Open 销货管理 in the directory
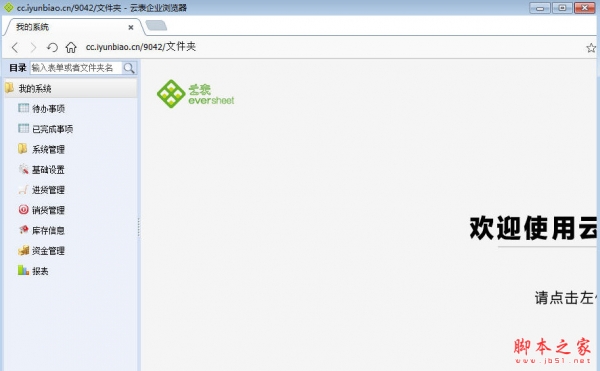Image resolution: width=600 pixels, height=371 pixels. (x=48, y=210)
